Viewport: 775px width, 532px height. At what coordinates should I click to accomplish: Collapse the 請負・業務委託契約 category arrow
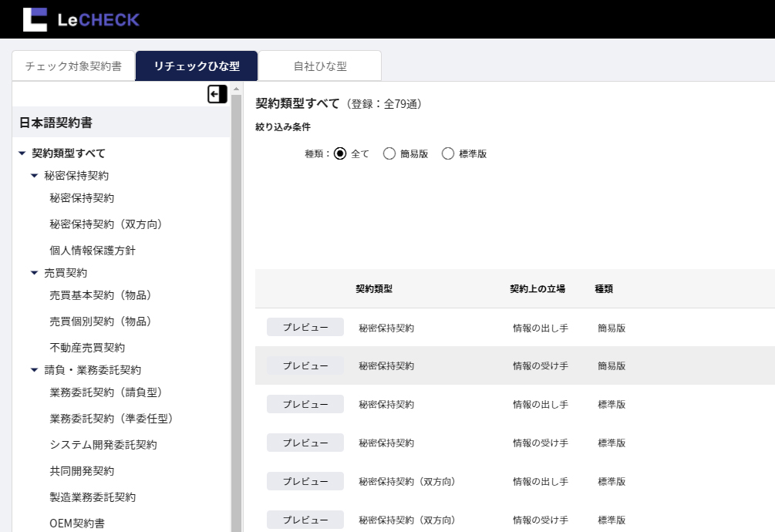[34, 370]
